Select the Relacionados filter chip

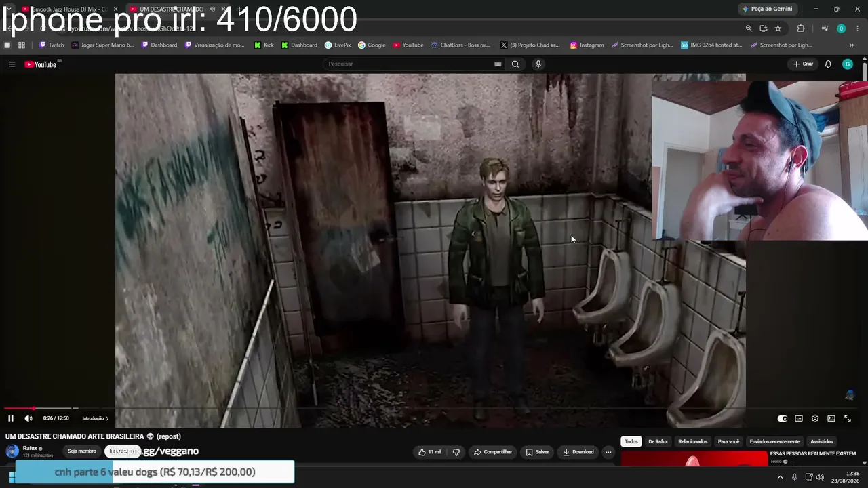[693, 442]
